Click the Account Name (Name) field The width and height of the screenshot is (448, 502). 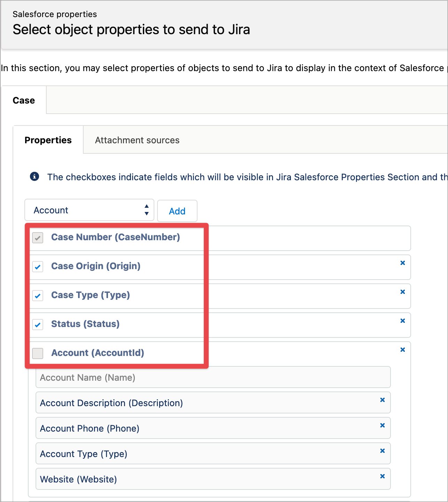click(x=213, y=378)
